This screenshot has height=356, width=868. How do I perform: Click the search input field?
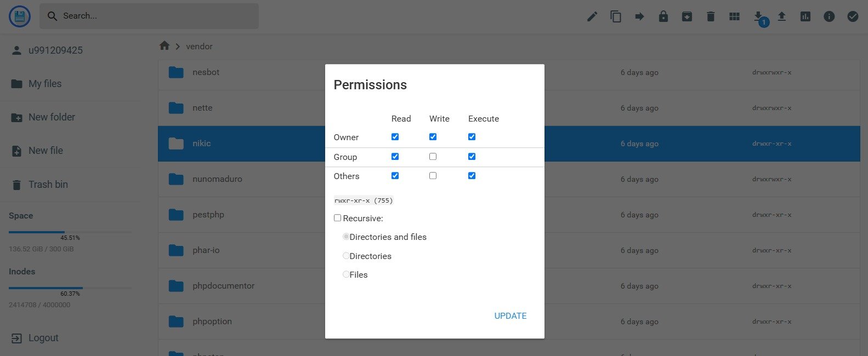pos(149,16)
